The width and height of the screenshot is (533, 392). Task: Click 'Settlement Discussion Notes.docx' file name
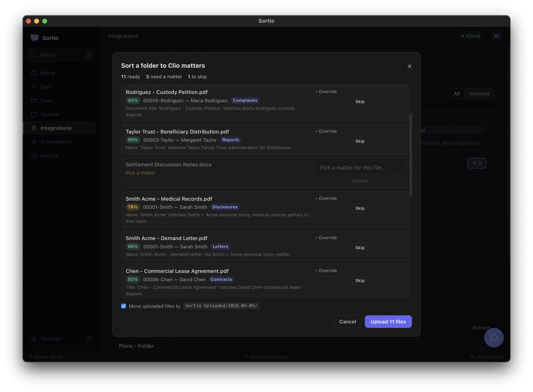168,164
